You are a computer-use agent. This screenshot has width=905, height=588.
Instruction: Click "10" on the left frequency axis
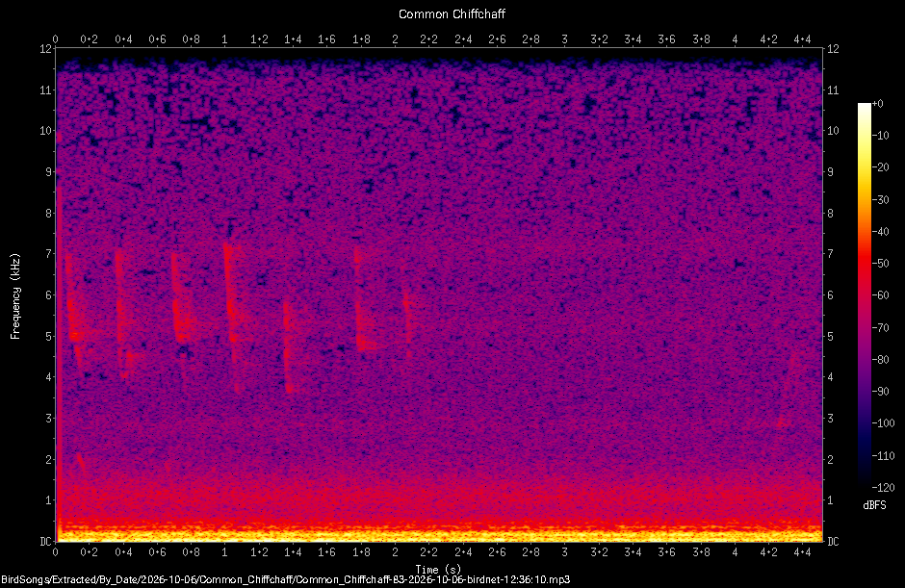tap(45, 131)
